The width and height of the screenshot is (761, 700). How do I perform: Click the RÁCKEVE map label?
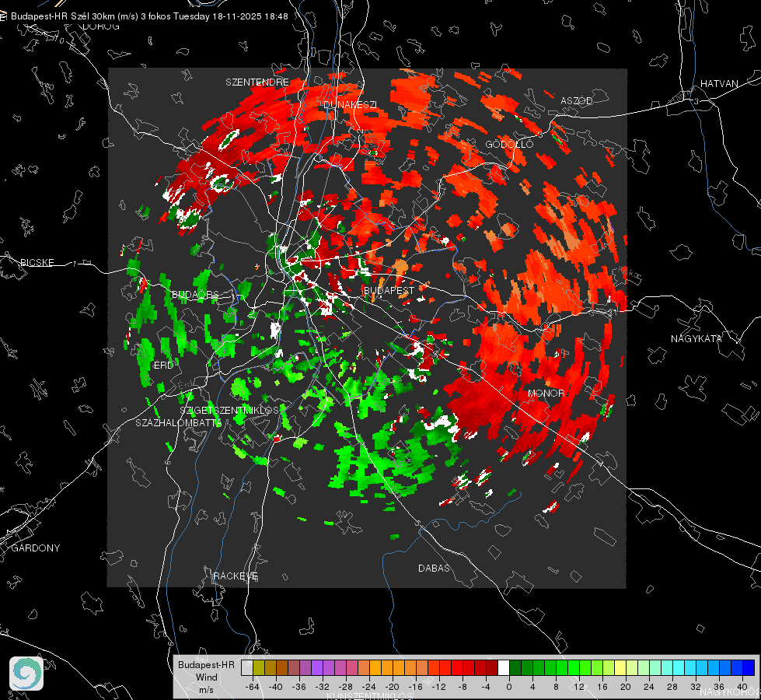point(236,576)
